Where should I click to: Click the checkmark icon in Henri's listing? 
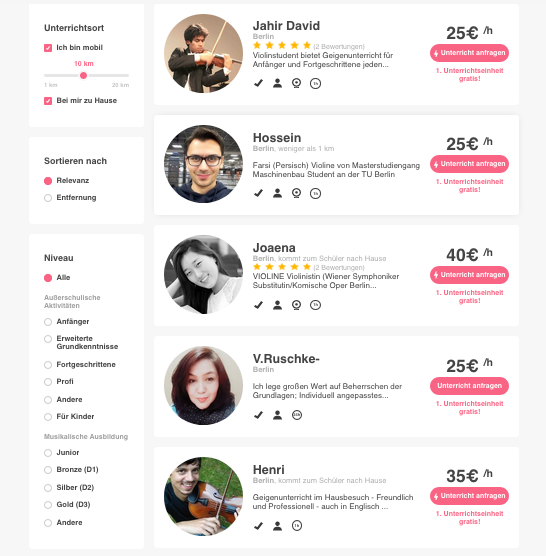click(x=258, y=526)
